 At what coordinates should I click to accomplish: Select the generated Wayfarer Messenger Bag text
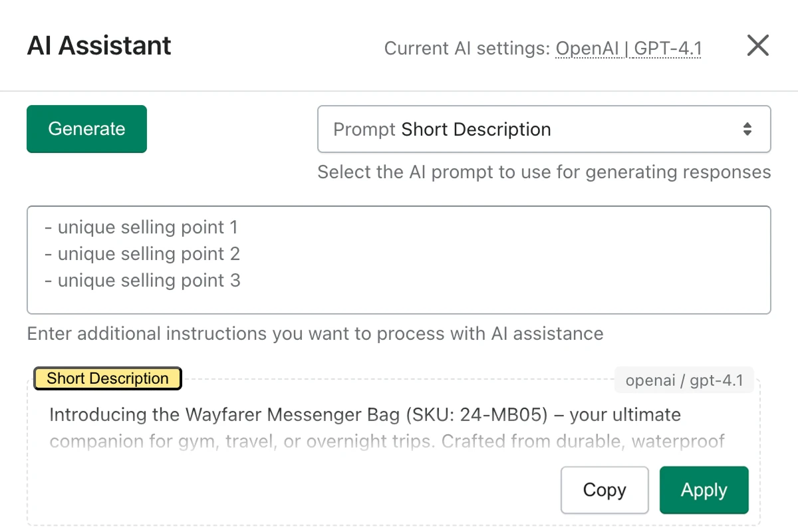[364, 414]
